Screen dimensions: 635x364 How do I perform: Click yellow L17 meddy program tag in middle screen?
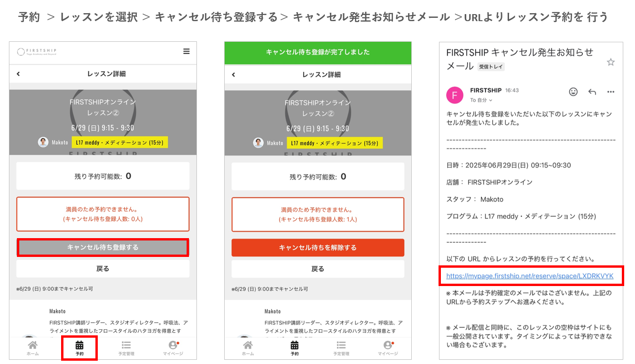click(335, 143)
